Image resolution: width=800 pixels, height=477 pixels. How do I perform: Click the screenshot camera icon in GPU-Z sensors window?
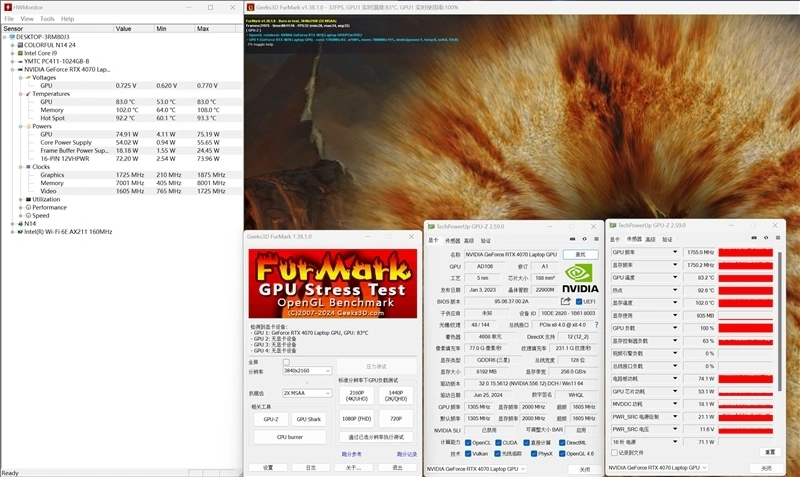coord(754,238)
